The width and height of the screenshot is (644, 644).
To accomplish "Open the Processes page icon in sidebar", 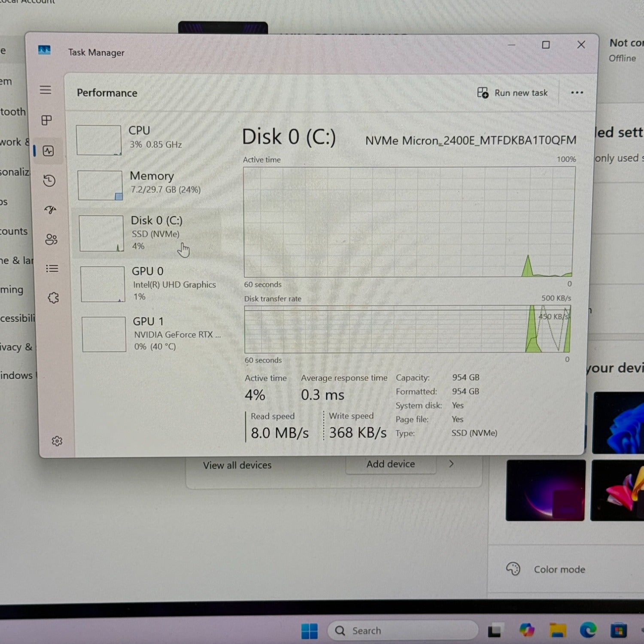I will [46, 120].
